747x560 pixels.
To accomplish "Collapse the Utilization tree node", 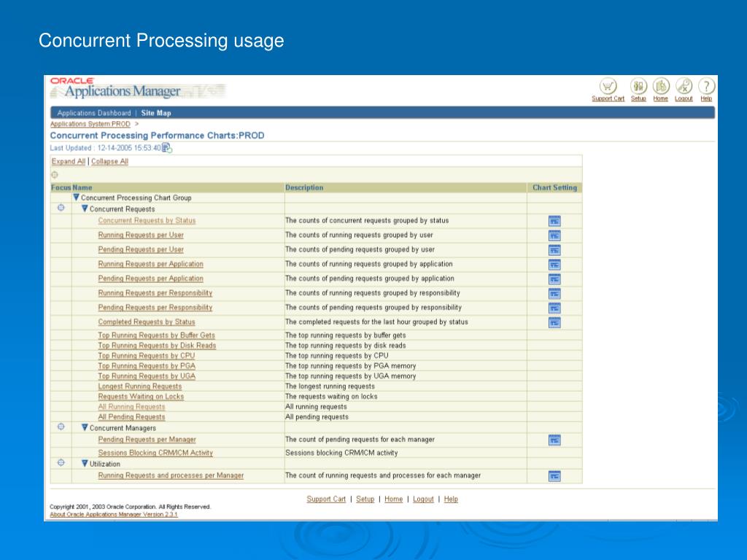I will point(85,463).
